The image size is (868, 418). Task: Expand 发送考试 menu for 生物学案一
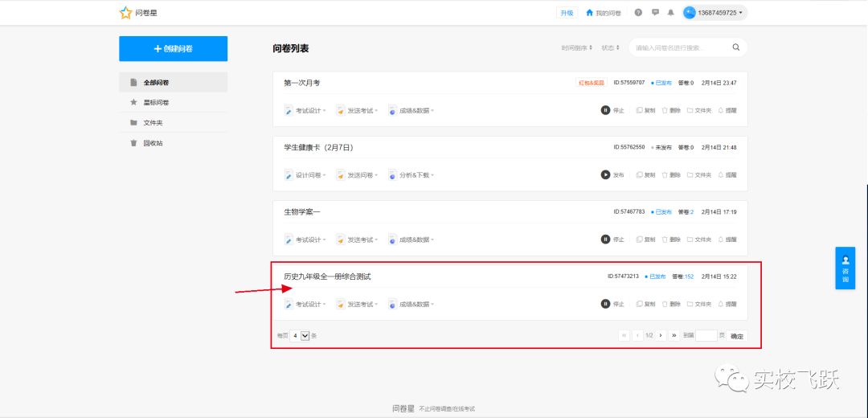tap(357, 240)
